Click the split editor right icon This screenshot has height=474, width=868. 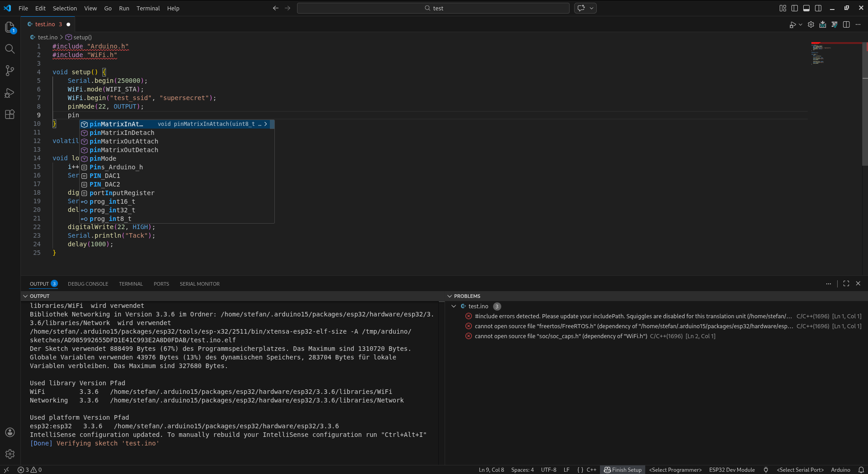tap(846, 24)
